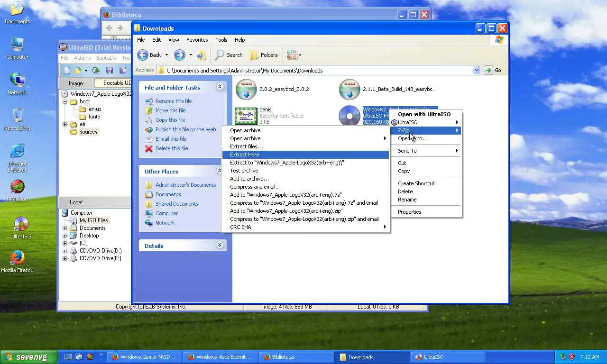Expand the (C:) drive in UltraISO local tree
Viewport: 607px width, 364px height.
coord(65,243)
